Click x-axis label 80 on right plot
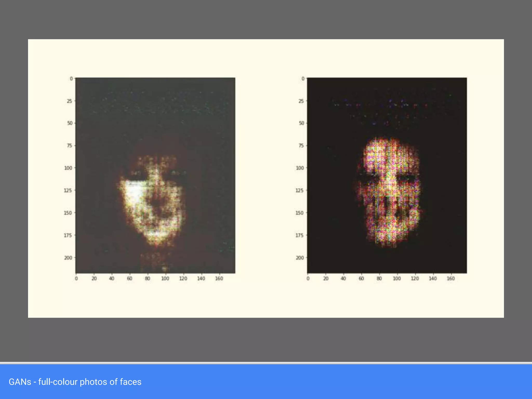The image size is (532, 399). (x=379, y=278)
